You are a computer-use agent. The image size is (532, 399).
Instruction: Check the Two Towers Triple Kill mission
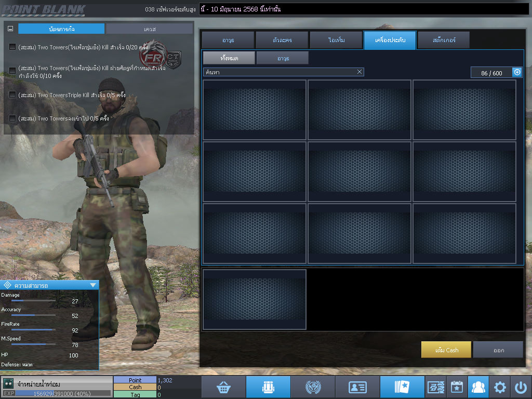tap(12, 95)
